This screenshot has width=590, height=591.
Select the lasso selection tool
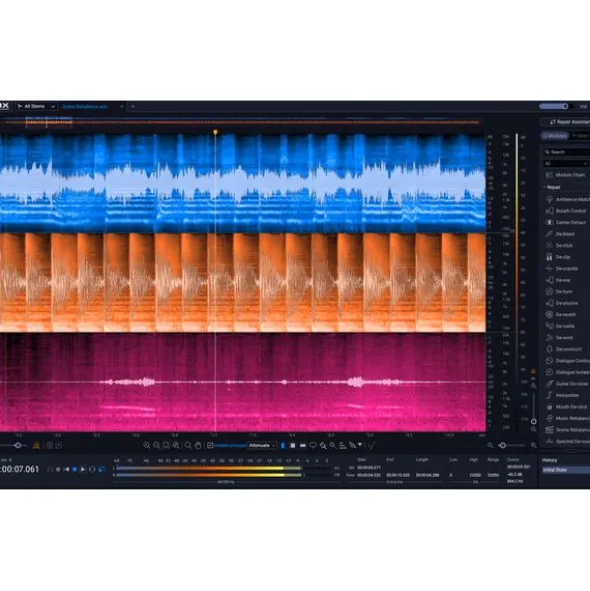313,446
